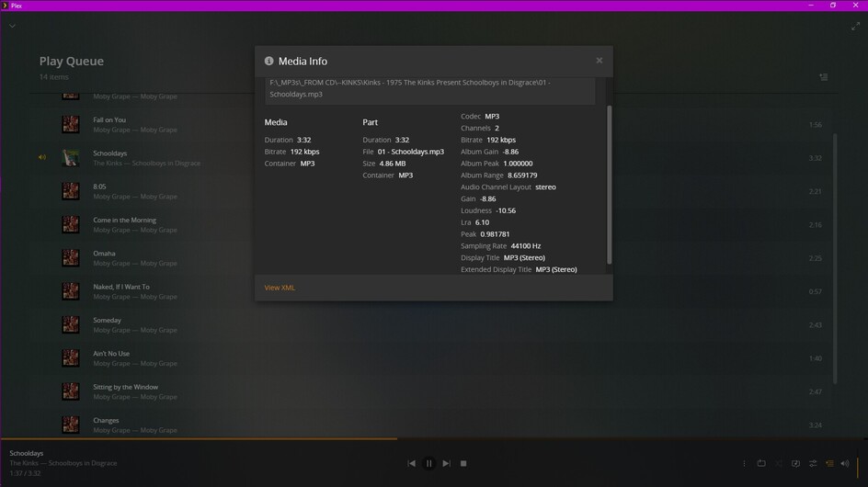Seek along the playback progress bar
Screen dimensions: 868x487
coord(434,439)
